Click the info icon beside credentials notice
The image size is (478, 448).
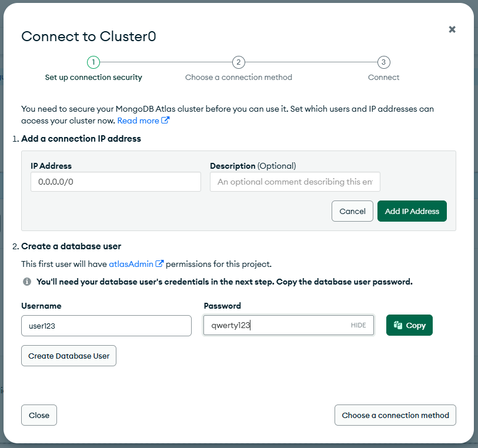(27, 282)
